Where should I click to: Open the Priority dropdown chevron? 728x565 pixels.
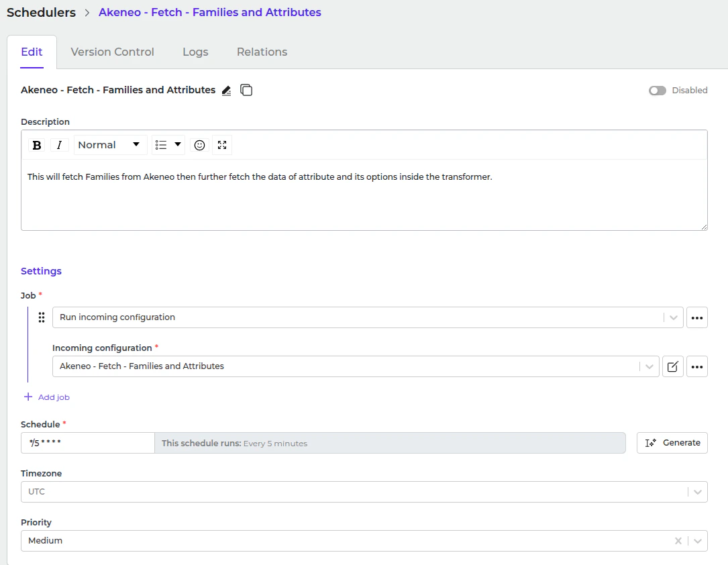tap(697, 541)
